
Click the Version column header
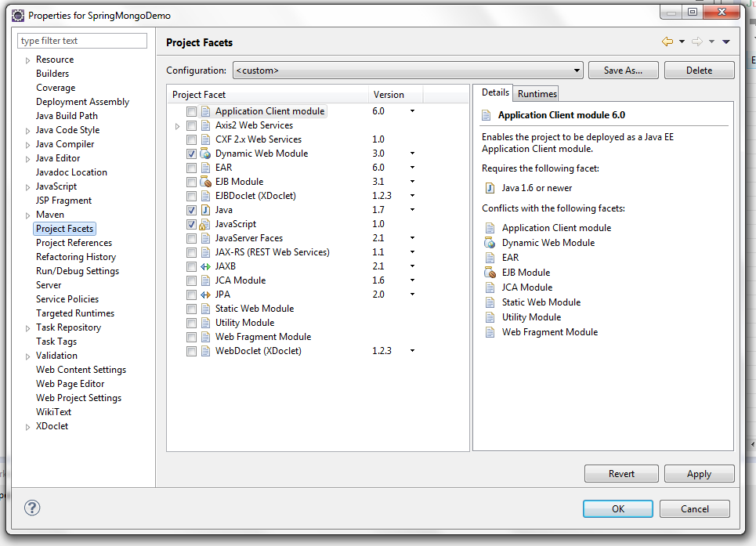(396, 95)
